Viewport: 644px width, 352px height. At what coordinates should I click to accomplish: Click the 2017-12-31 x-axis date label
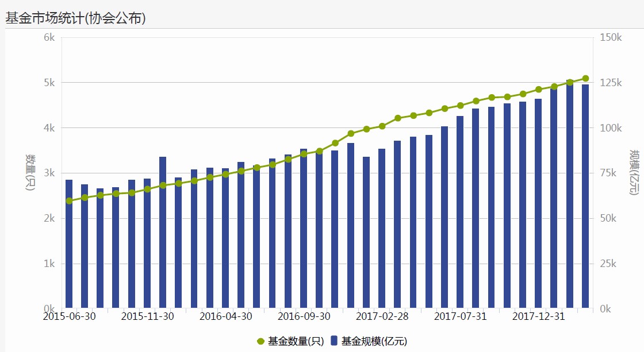coord(538,316)
